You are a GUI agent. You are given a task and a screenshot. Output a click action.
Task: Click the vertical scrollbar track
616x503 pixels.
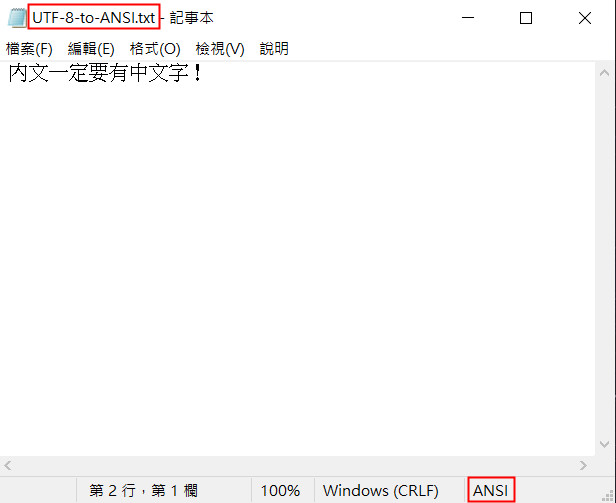point(605,259)
